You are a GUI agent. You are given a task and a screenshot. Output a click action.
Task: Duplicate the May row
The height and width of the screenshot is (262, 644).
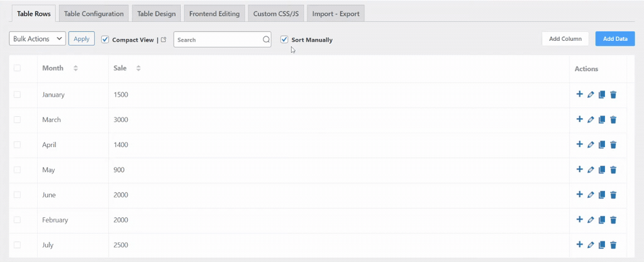click(x=602, y=170)
